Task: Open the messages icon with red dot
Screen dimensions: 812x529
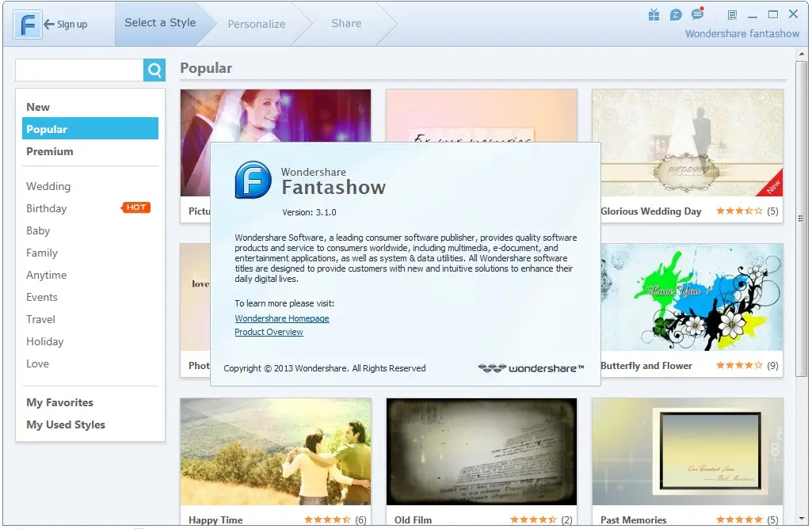Action: [x=698, y=14]
